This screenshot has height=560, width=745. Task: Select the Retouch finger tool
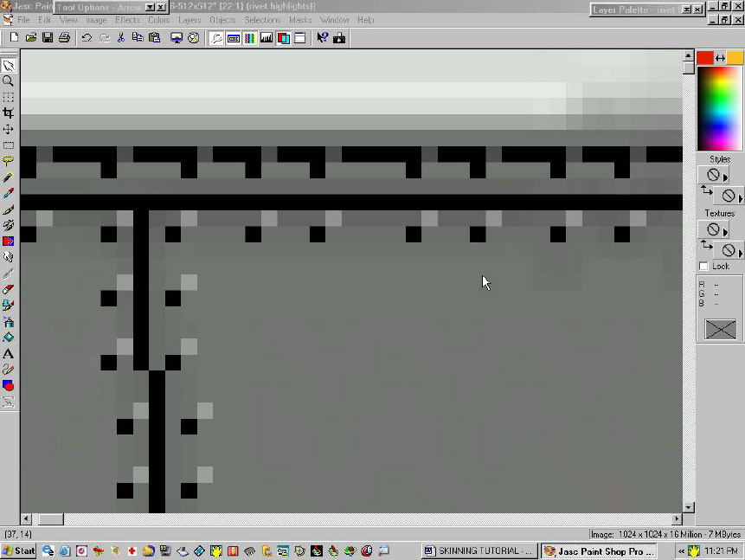coord(9,257)
